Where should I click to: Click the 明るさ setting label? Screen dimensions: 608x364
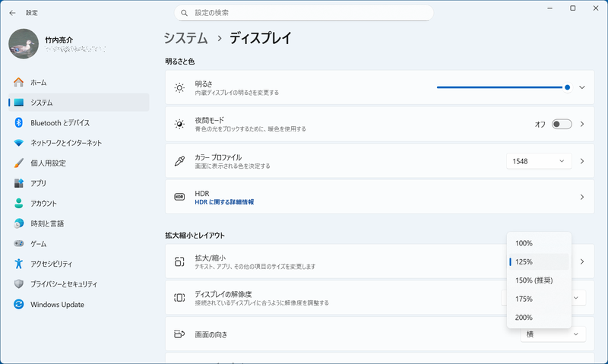tap(204, 84)
